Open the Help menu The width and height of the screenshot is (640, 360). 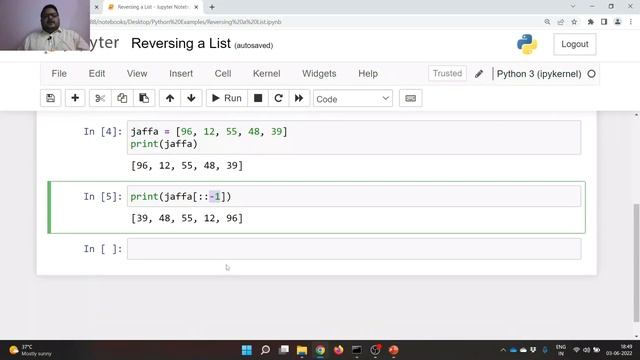368,73
